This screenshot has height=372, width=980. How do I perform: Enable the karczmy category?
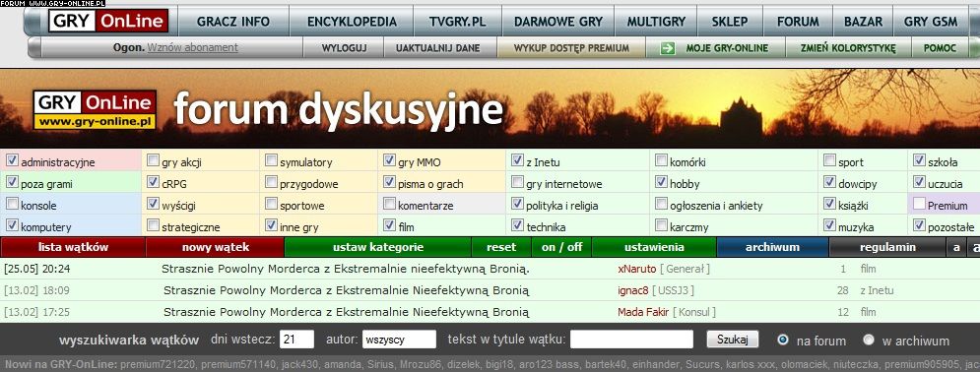(661, 225)
